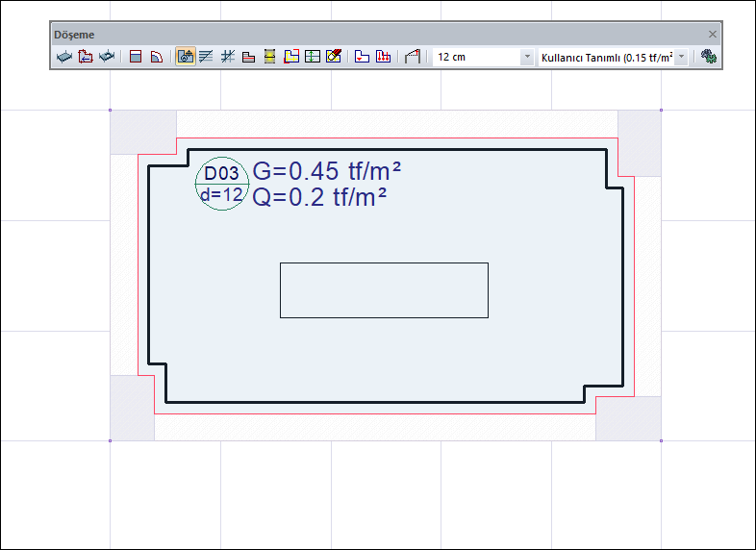Image resolution: width=756 pixels, height=550 pixels.
Task: Open slab settings with the gear icon
Action: coord(710,57)
